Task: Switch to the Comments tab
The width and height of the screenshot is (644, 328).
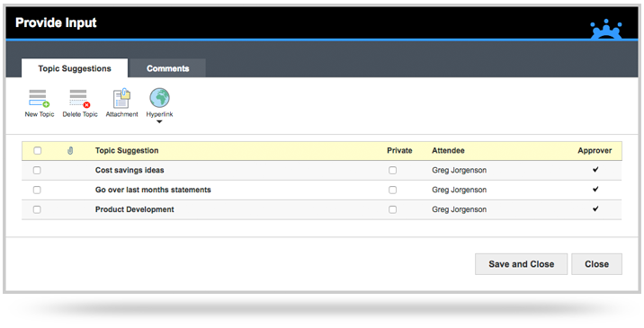Action: point(167,68)
